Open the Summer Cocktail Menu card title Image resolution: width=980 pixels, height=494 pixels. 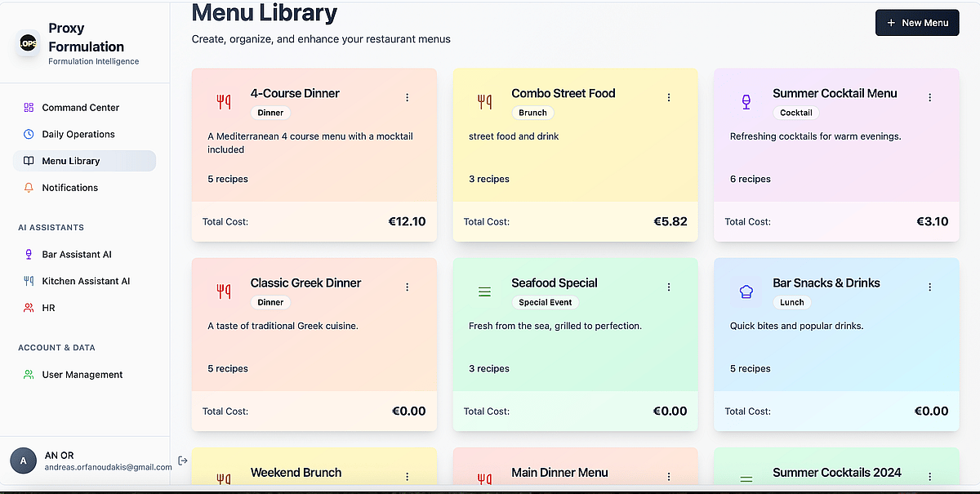[835, 93]
